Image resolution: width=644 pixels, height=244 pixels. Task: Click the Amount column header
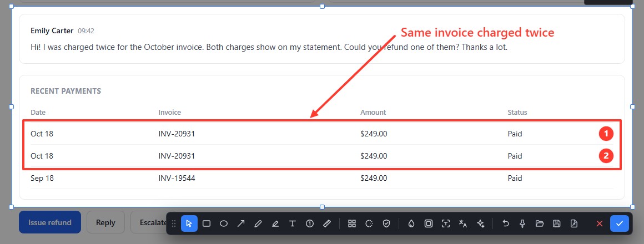(373, 112)
